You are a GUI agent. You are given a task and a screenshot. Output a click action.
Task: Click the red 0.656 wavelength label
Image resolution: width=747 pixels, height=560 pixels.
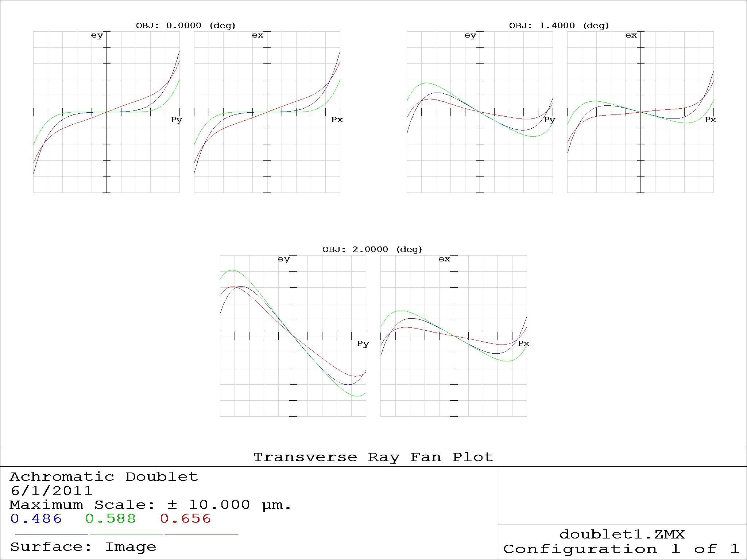tap(185, 518)
